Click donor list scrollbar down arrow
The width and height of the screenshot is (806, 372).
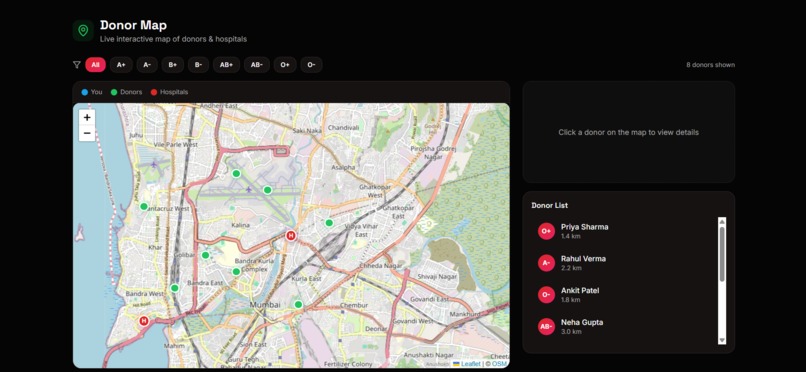click(722, 340)
